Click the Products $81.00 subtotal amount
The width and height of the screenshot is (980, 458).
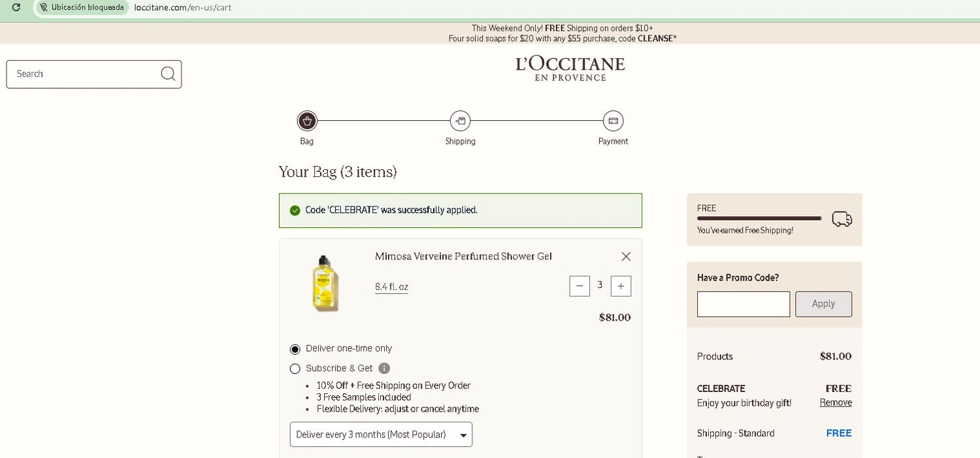click(836, 356)
